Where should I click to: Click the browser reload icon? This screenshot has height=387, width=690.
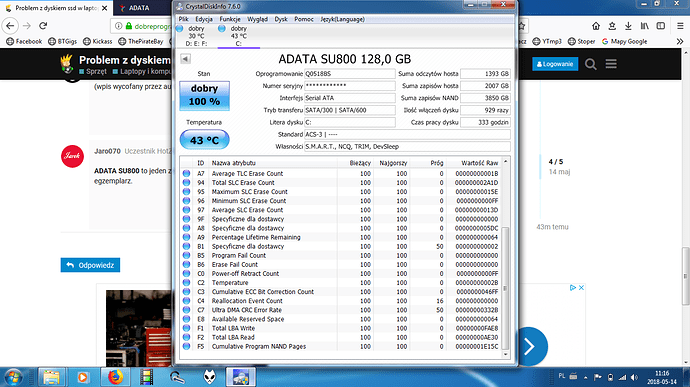[x=43, y=26]
